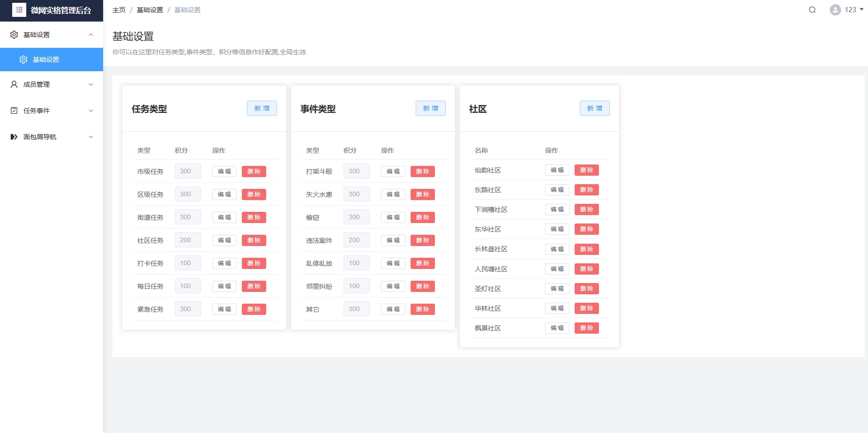Click the search magnifier icon in header
Screen dimensions: 868x433
pyautogui.click(x=812, y=10)
